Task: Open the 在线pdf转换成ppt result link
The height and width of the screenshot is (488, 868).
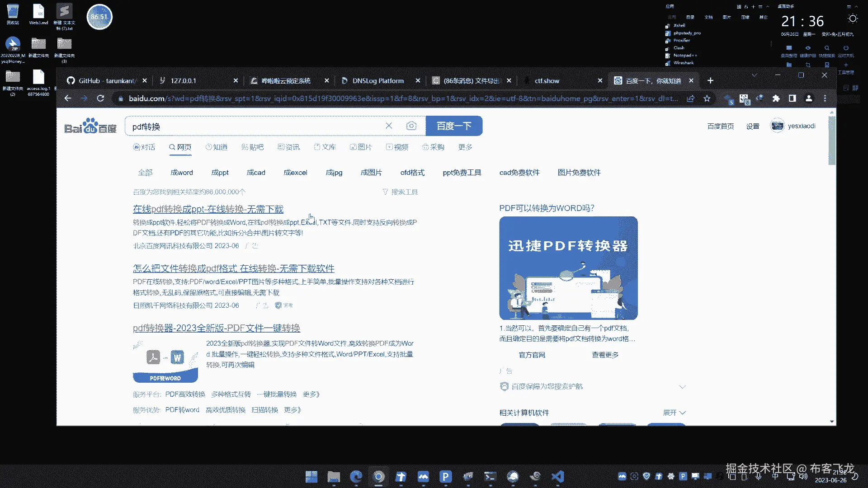Action: point(208,209)
